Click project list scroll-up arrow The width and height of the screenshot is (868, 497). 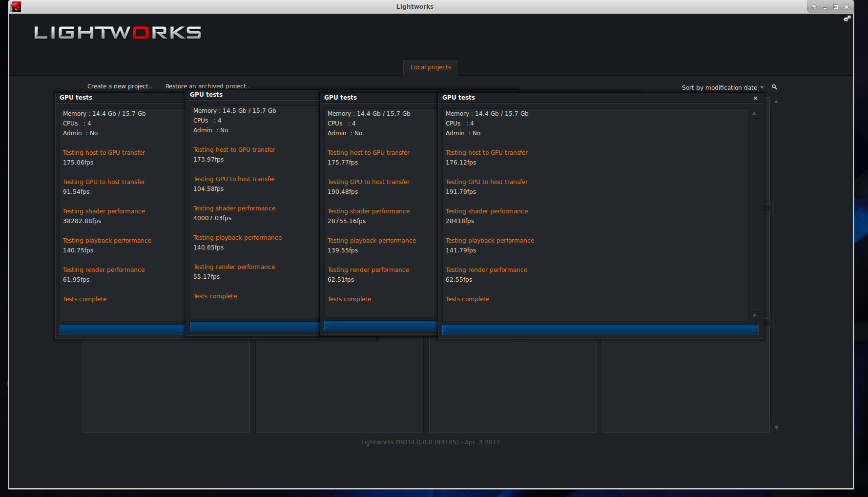point(776,102)
